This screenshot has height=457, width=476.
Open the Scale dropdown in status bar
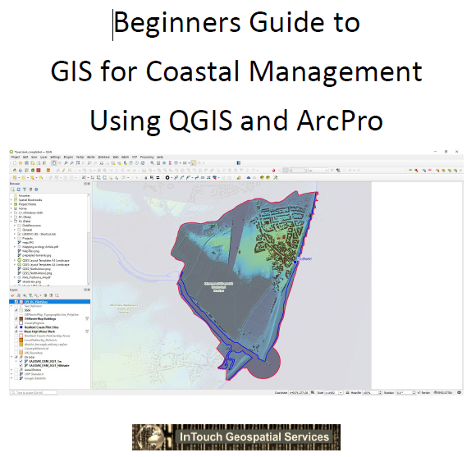pos(341,392)
